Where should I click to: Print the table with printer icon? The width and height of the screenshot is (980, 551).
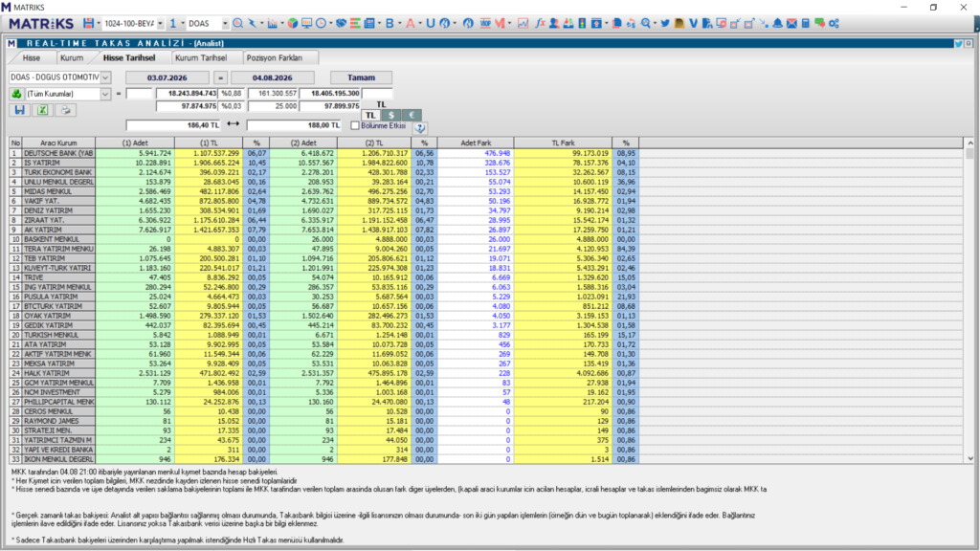65,110
